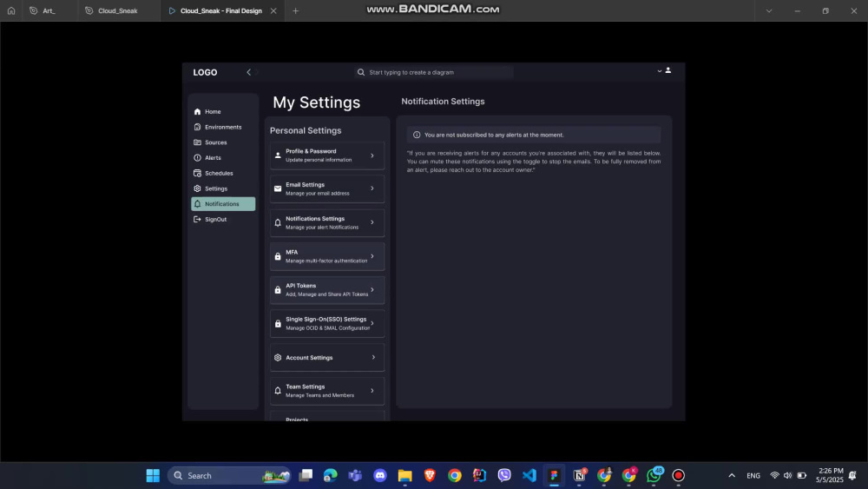Show hidden system tray icons

[x=732, y=475]
